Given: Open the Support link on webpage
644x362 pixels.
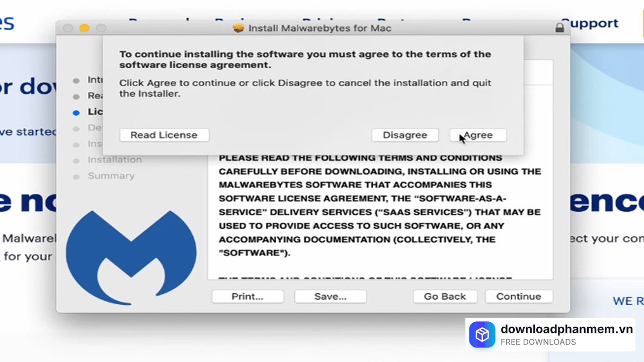Looking at the screenshot, I should pyautogui.click(x=590, y=24).
